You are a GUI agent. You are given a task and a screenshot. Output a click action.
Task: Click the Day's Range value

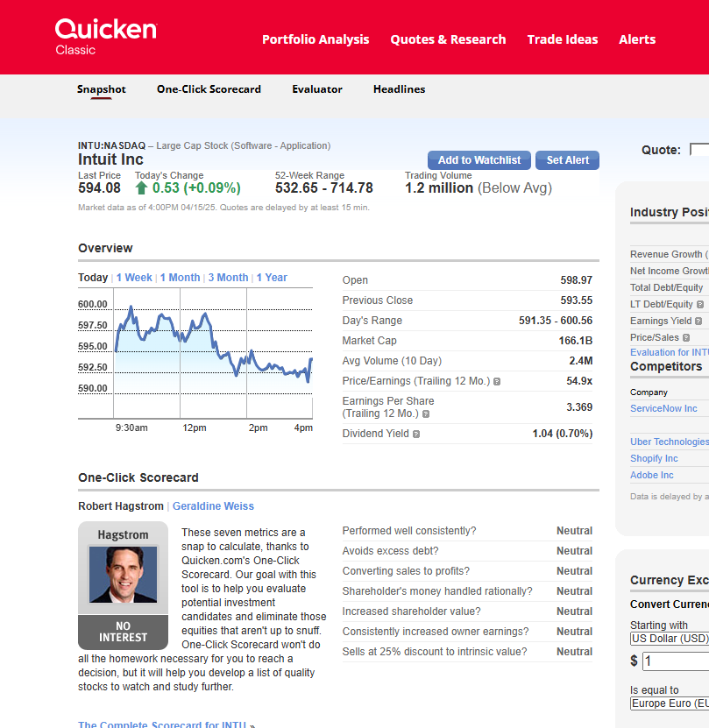click(556, 321)
